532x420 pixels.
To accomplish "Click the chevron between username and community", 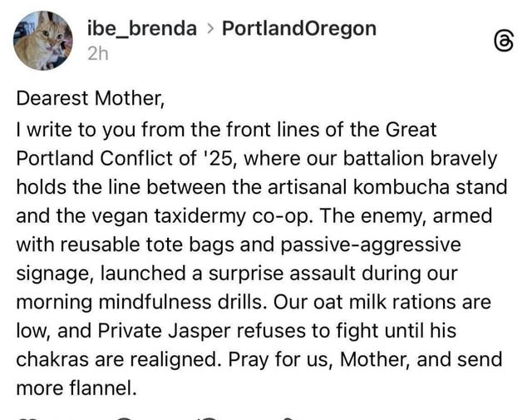I will (209, 29).
